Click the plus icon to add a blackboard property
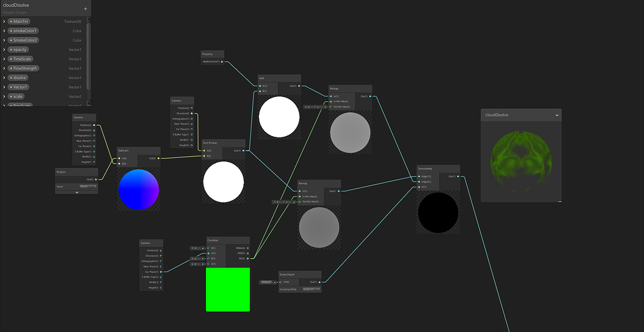The image size is (644, 332). 85,9
